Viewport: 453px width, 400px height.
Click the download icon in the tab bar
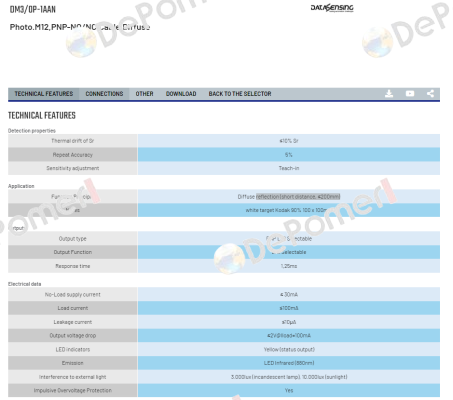pyautogui.click(x=389, y=94)
